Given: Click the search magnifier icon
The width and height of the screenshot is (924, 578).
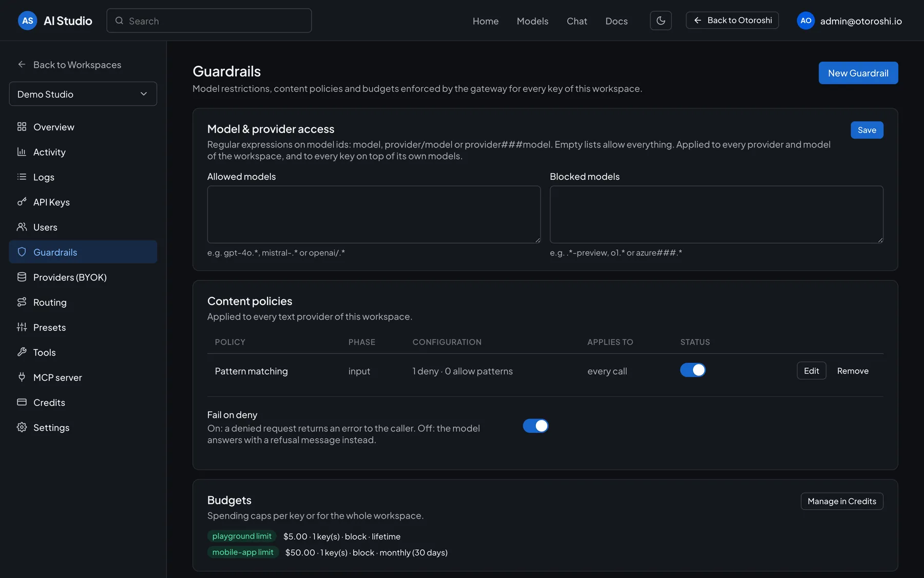Looking at the screenshot, I should tap(119, 21).
